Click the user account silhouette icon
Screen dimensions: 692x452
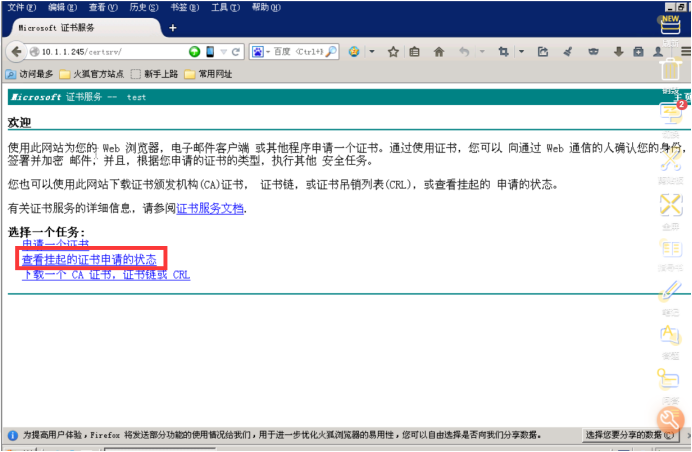pyautogui.click(x=658, y=52)
